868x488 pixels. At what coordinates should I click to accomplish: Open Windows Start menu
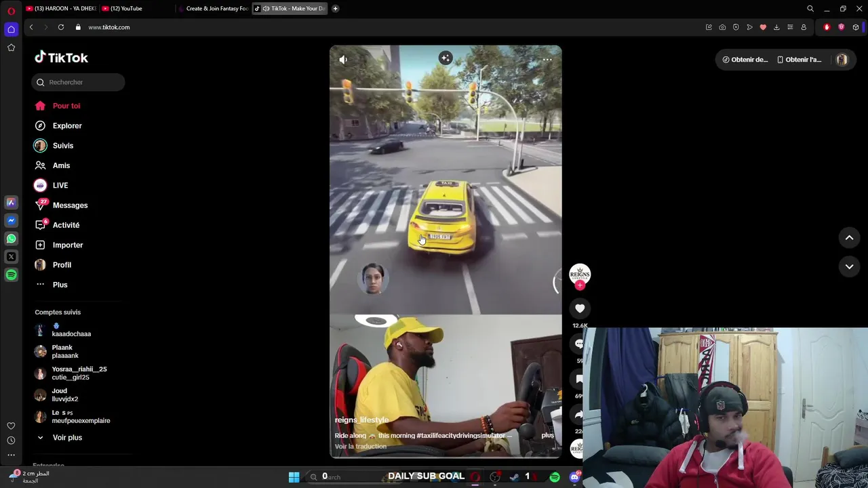point(294,477)
